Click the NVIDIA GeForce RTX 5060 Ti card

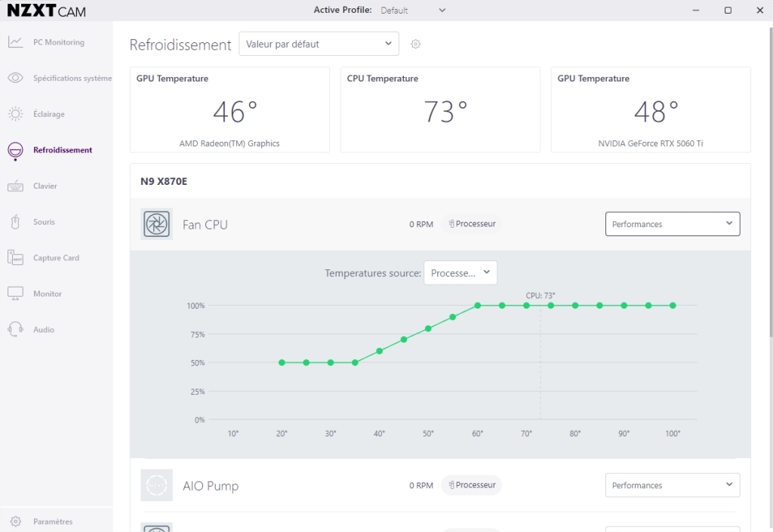651,110
